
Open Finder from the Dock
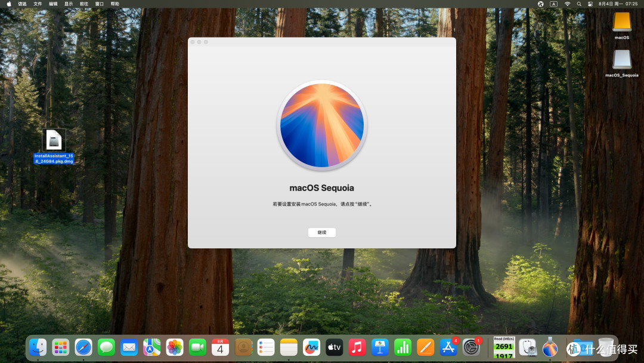point(38,348)
